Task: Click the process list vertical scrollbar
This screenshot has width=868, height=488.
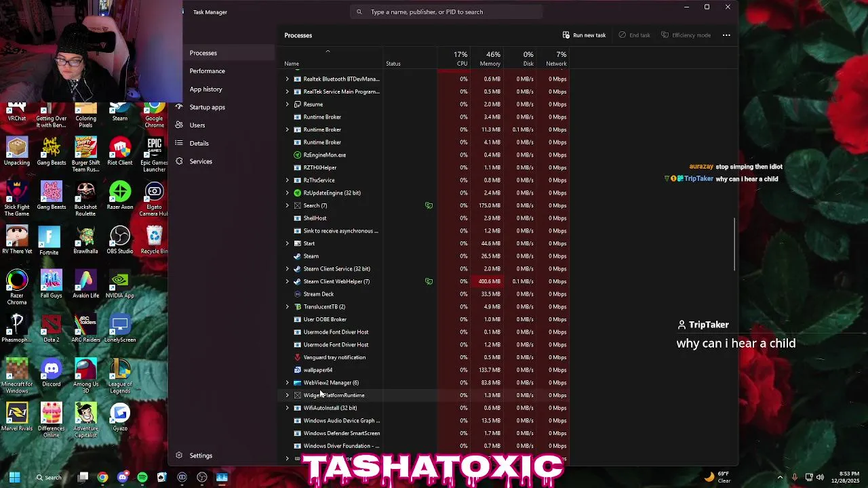Action: pos(735,244)
